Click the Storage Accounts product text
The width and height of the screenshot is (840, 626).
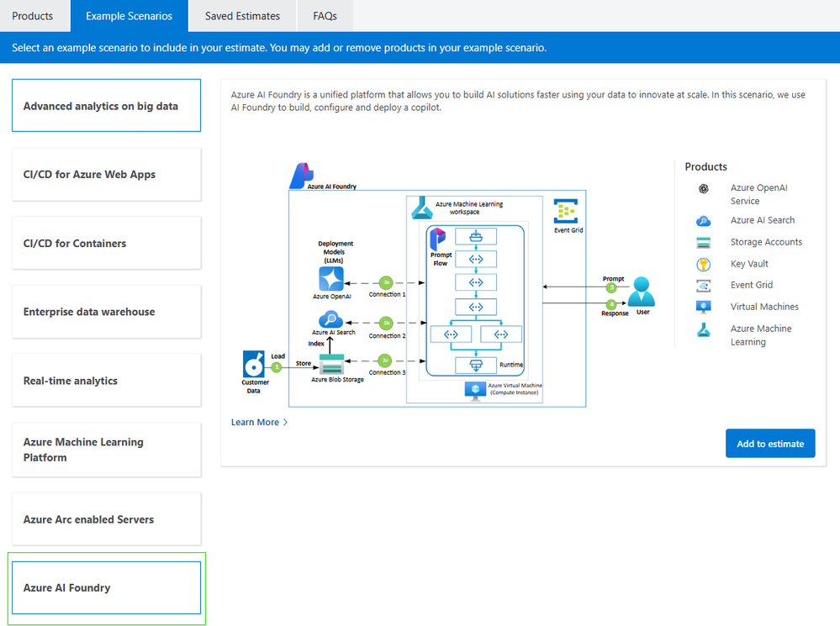(x=766, y=242)
